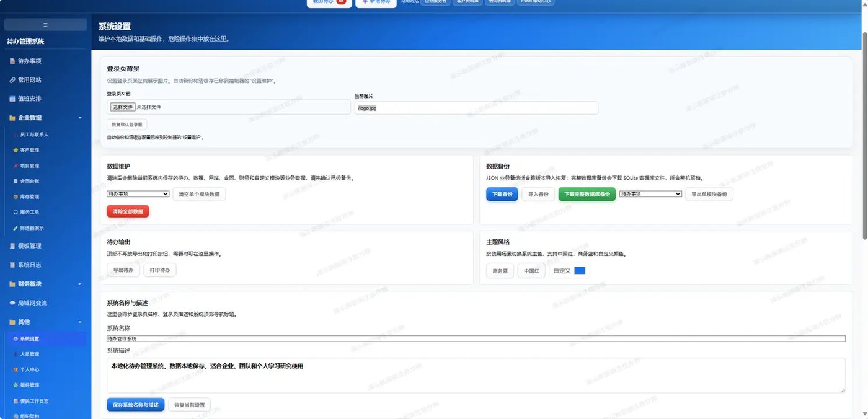Click the 清空单个模块数据 button
The image size is (868, 419).
(x=200, y=194)
